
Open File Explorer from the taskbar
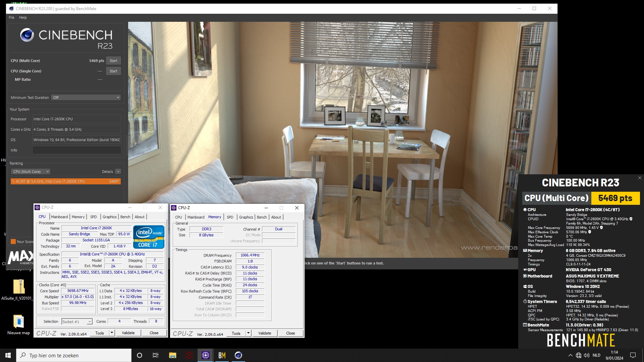coord(172,355)
